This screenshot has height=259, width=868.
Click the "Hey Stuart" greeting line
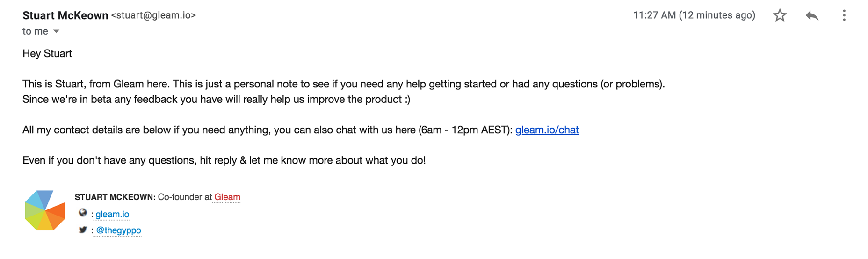(47, 53)
